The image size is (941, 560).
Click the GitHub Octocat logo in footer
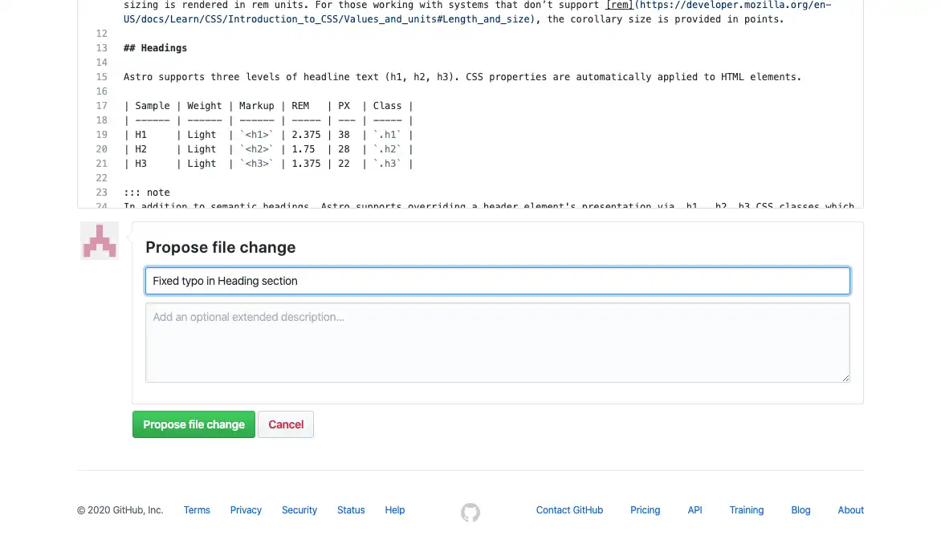pos(470,512)
